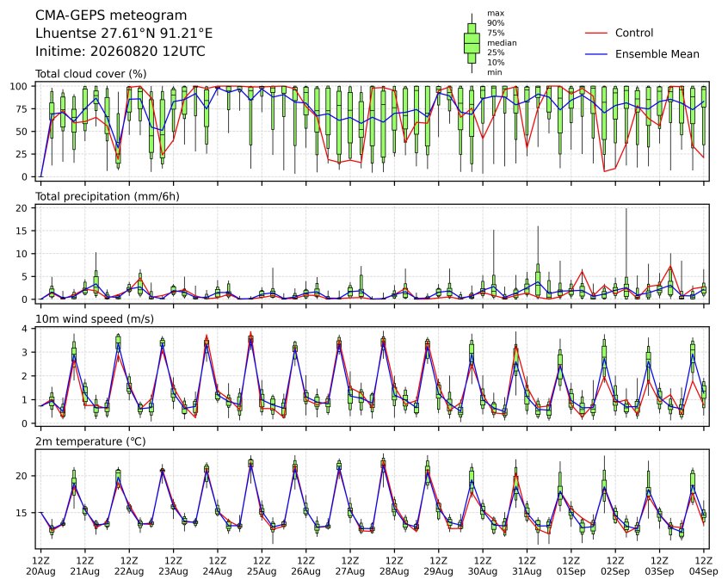This screenshot has height=586, width=728.
Task: Click the Total cloud cover (%) title
Action: (x=91, y=74)
